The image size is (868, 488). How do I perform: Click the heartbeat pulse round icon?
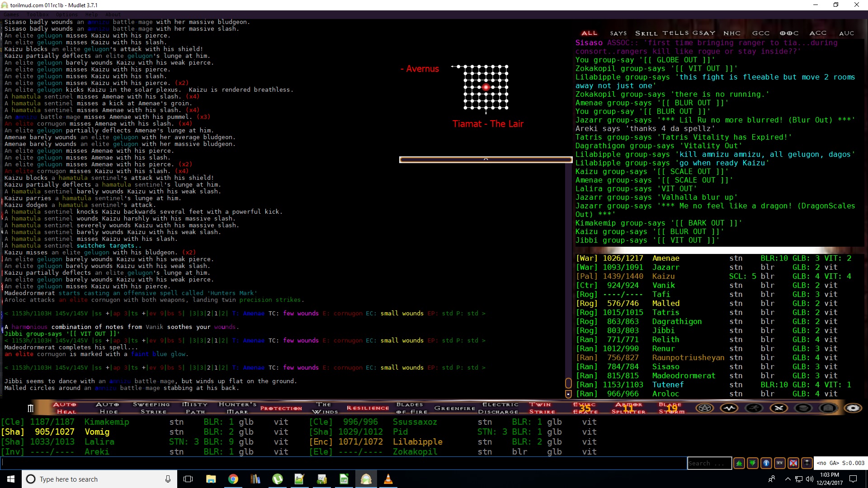[729, 408]
